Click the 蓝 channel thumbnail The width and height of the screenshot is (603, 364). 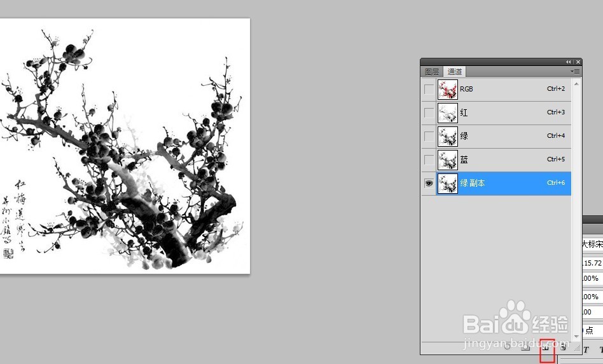point(448,159)
